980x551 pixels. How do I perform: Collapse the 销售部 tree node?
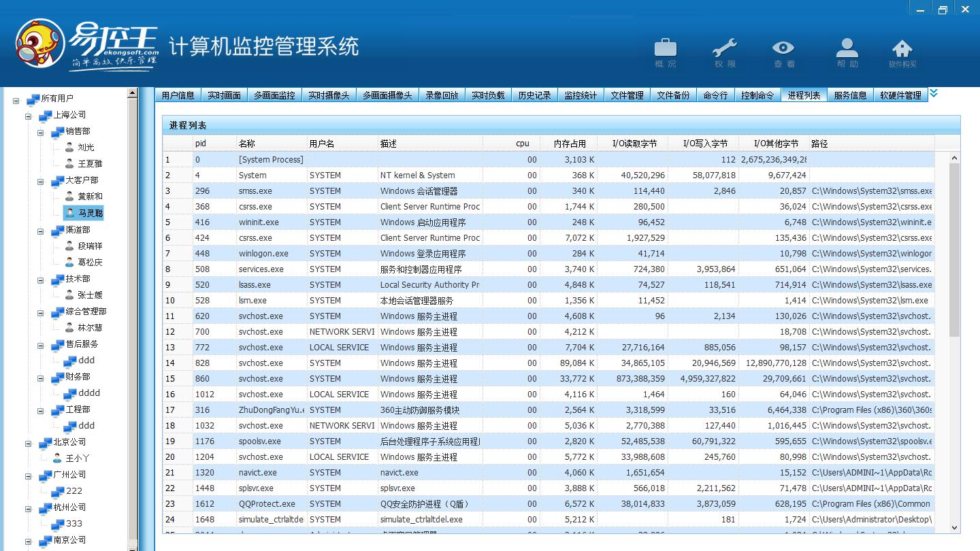tap(41, 133)
